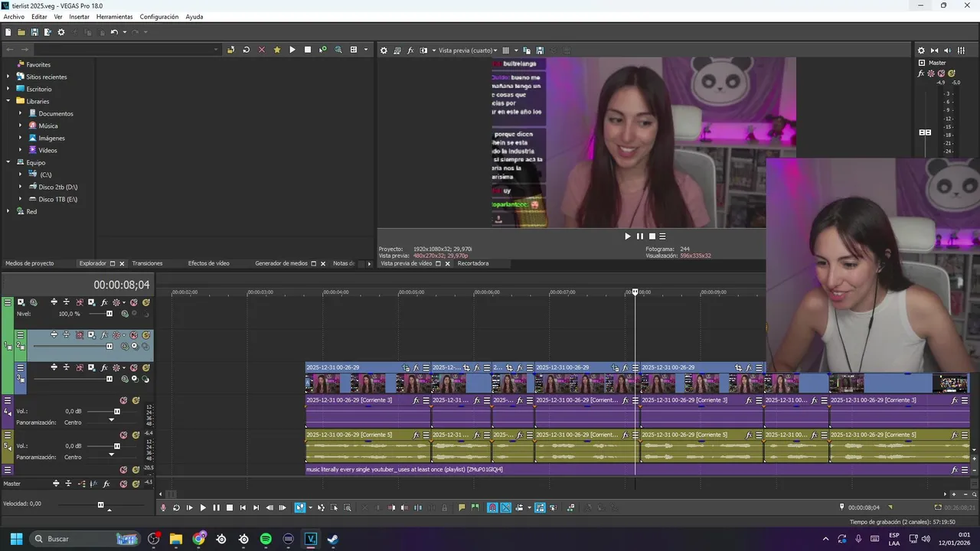This screenshot has width=980, height=551.
Task: Open Master bus settings gear icon
Action: pos(922,51)
